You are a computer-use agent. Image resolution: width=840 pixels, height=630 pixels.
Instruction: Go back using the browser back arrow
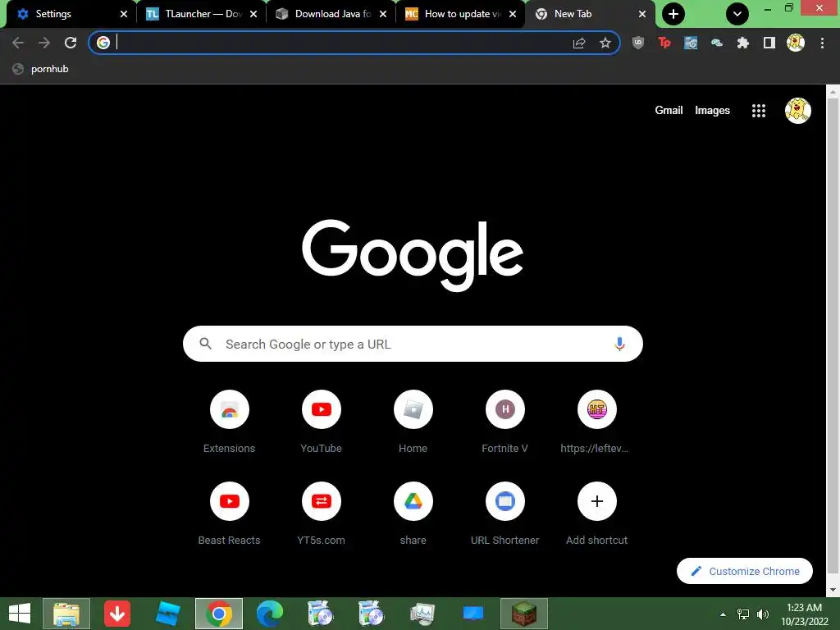pyautogui.click(x=18, y=43)
